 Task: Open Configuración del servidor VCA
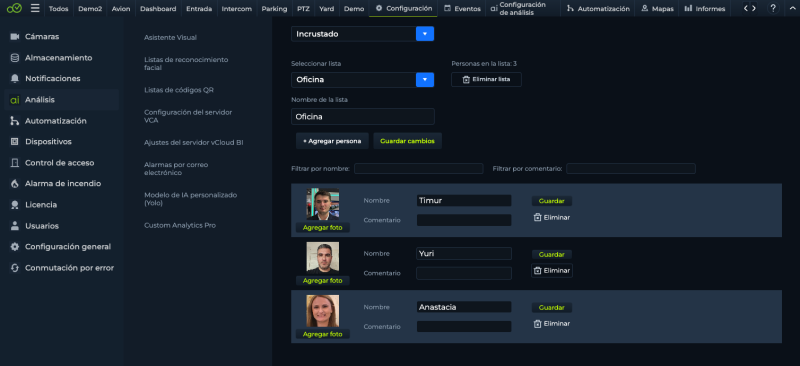(x=188, y=116)
